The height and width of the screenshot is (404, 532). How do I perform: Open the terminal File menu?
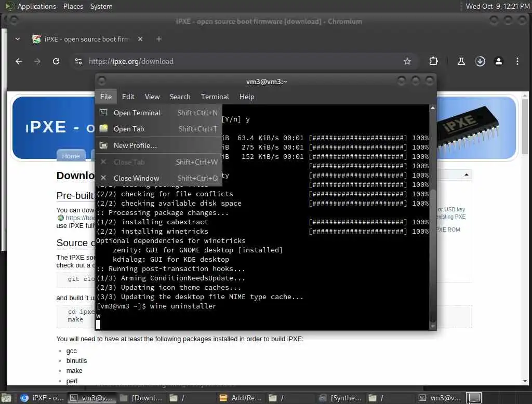[x=106, y=97]
